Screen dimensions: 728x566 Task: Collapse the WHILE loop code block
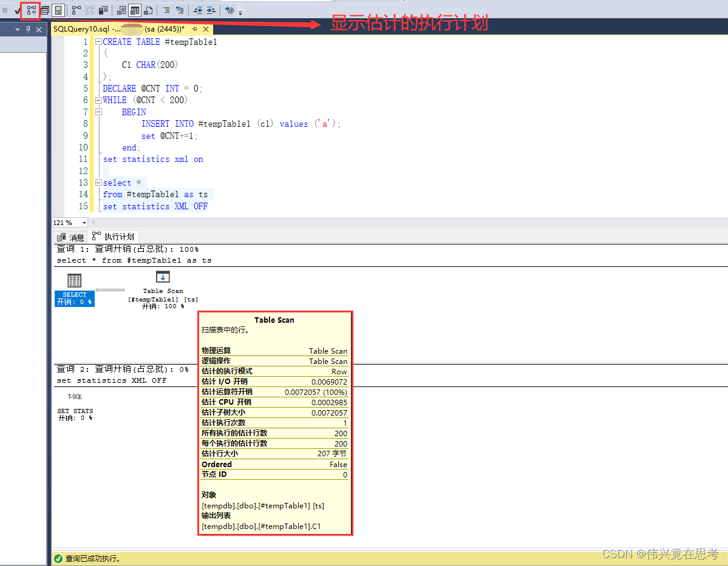point(98,99)
